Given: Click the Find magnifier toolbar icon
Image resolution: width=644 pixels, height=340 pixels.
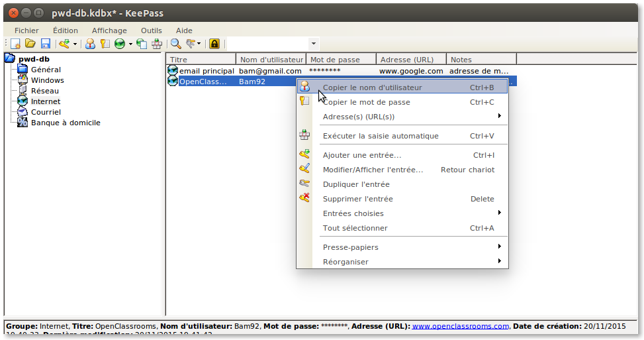Looking at the screenshot, I should click(x=176, y=44).
